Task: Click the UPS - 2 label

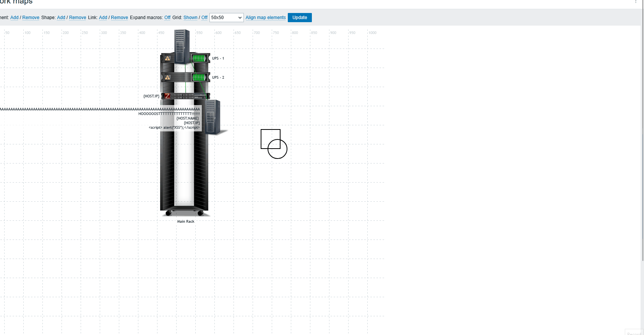Action: tap(218, 78)
